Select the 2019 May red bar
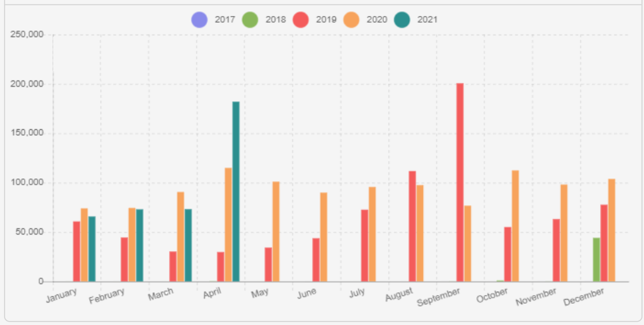The height and width of the screenshot is (325, 644). coord(268,264)
